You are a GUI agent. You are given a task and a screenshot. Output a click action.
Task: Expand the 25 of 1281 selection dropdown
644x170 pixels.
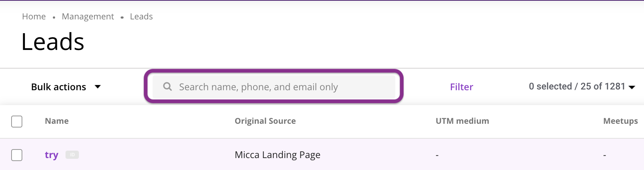click(x=631, y=87)
